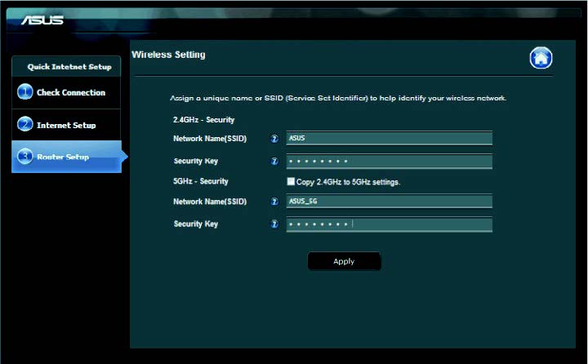The image size is (588, 364).
Task: Click the step 1 number icon
Action: click(x=25, y=92)
